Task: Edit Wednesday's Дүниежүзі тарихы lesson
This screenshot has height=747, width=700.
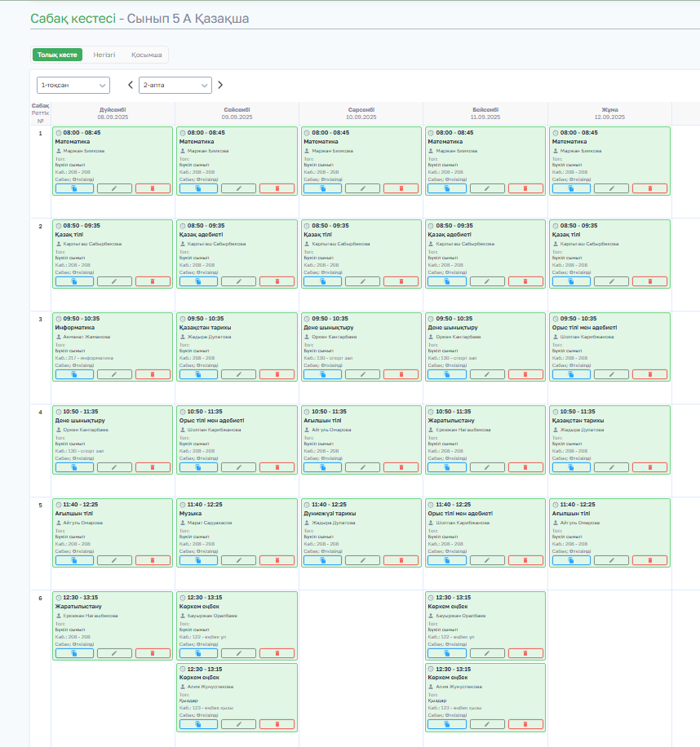Action: pos(362,560)
